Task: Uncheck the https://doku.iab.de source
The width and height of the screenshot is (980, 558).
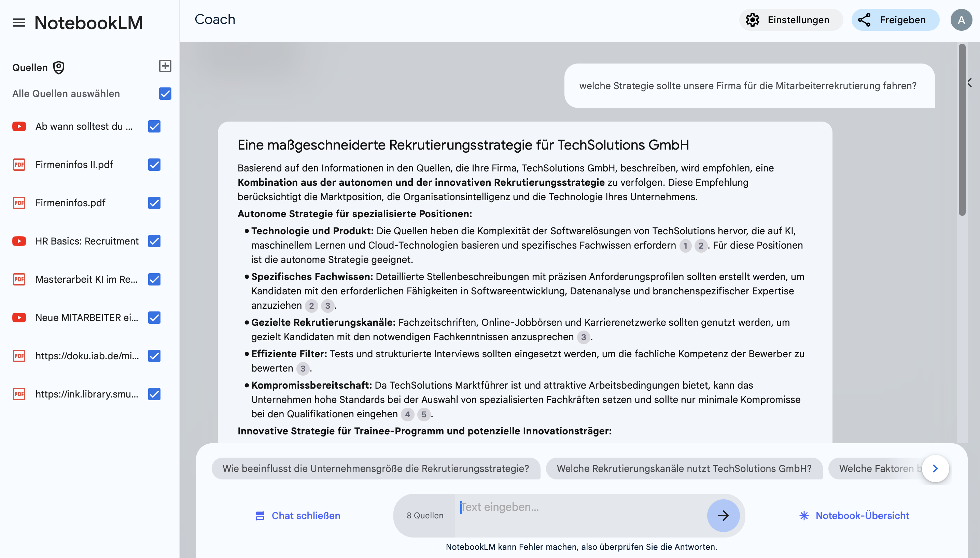Action: click(x=154, y=355)
